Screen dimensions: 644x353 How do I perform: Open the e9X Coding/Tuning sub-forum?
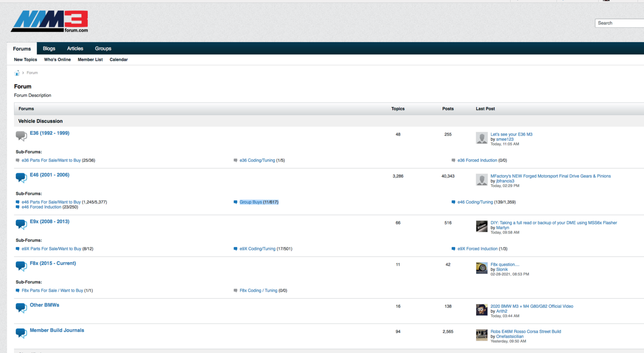(x=257, y=249)
